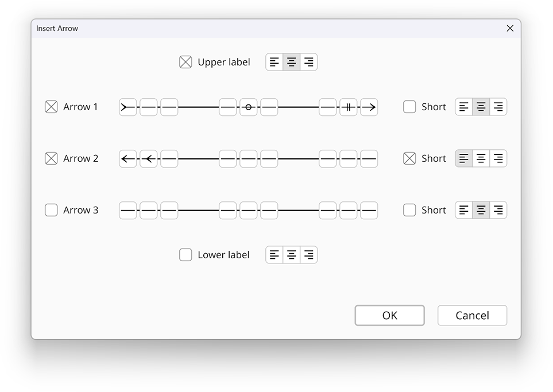
Task: Click the Cancel button
Action: coord(472,315)
